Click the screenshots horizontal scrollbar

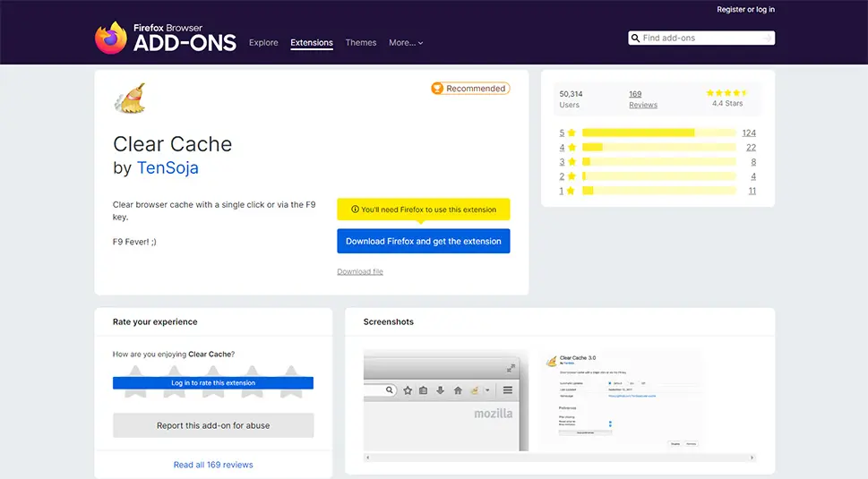pos(560,458)
